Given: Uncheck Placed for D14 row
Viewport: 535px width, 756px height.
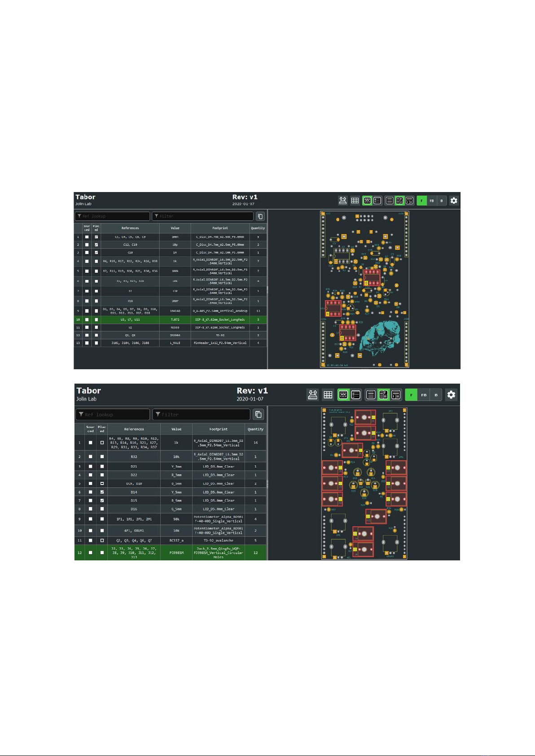Looking at the screenshot, I should coord(102,492).
